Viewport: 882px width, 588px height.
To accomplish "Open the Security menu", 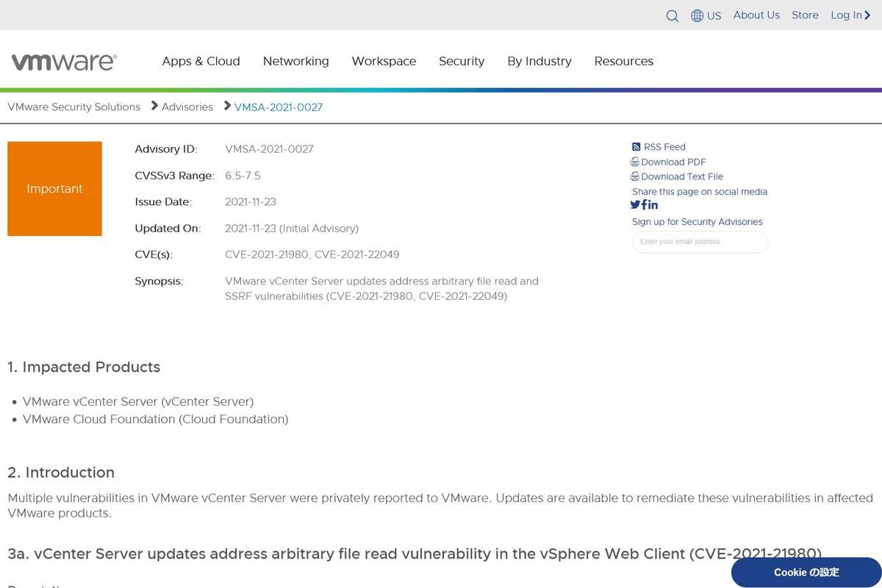I will point(462,61).
